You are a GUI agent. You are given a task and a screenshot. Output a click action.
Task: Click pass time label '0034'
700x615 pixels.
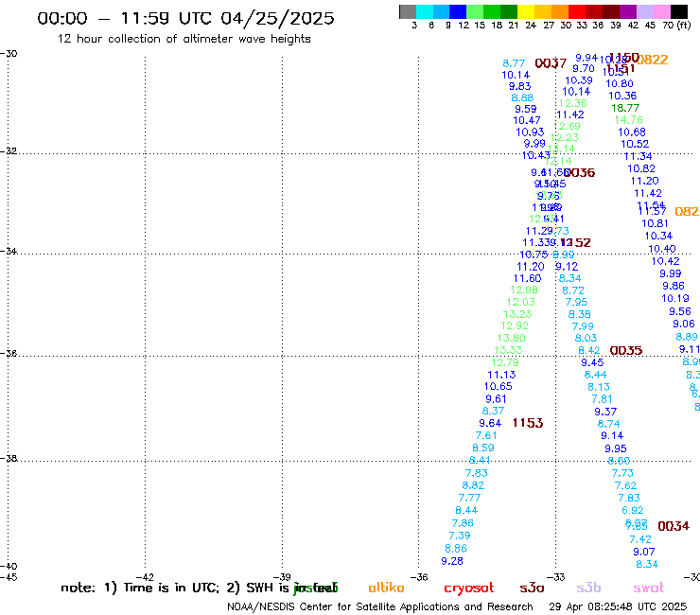click(674, 526)
